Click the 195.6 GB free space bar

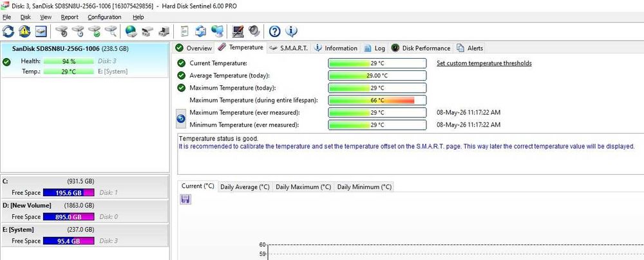[69, 192]
